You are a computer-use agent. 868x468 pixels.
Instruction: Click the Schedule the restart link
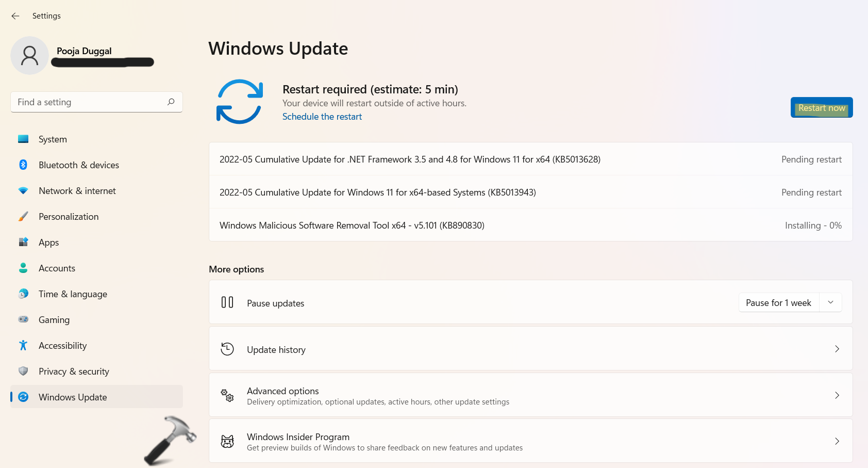click(x=322, y=117)
